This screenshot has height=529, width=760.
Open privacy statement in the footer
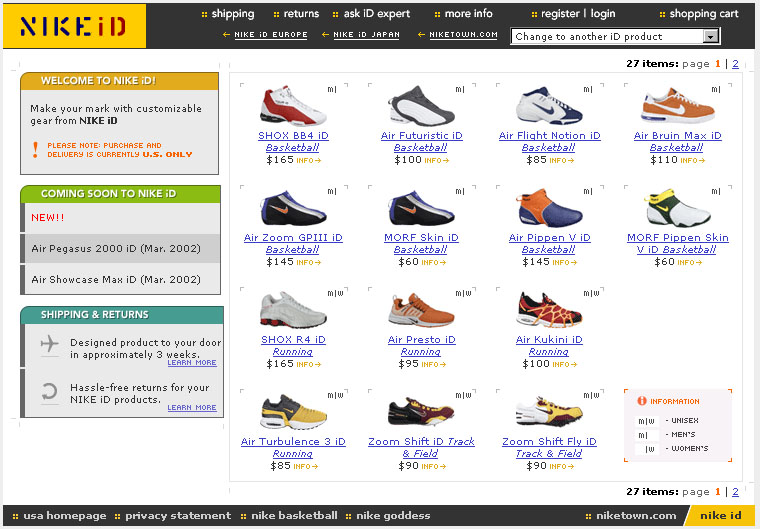(178, 516)
